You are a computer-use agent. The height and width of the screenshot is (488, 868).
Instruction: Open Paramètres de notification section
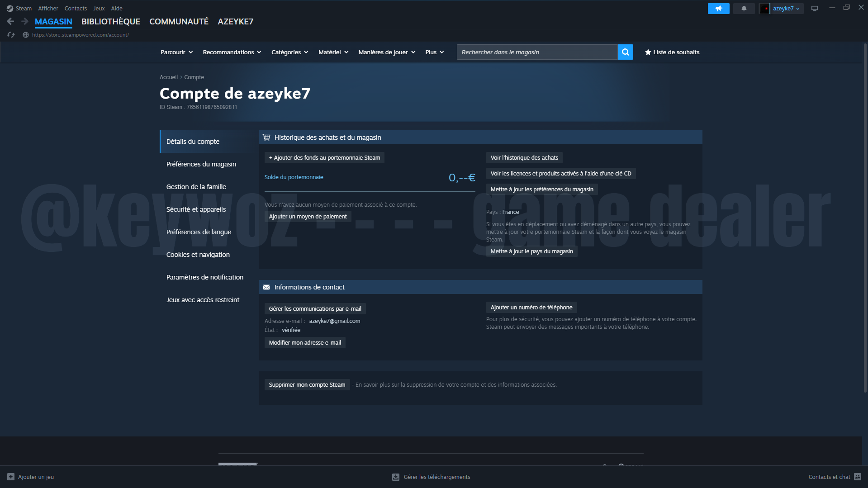pos(205,277)
